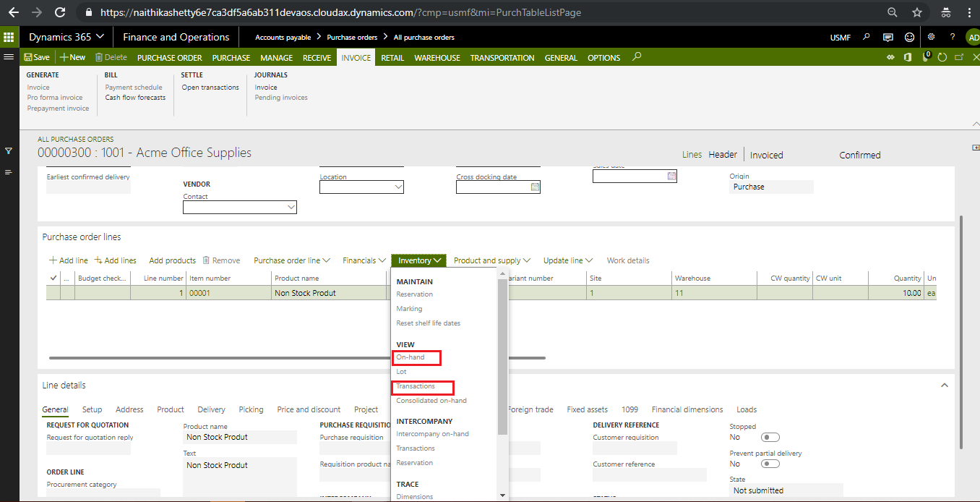Click the Item number cell 00001
Image resolution: width=980 pixels, height=502 pixels.
pyautogui.click(x=229, y=293)
